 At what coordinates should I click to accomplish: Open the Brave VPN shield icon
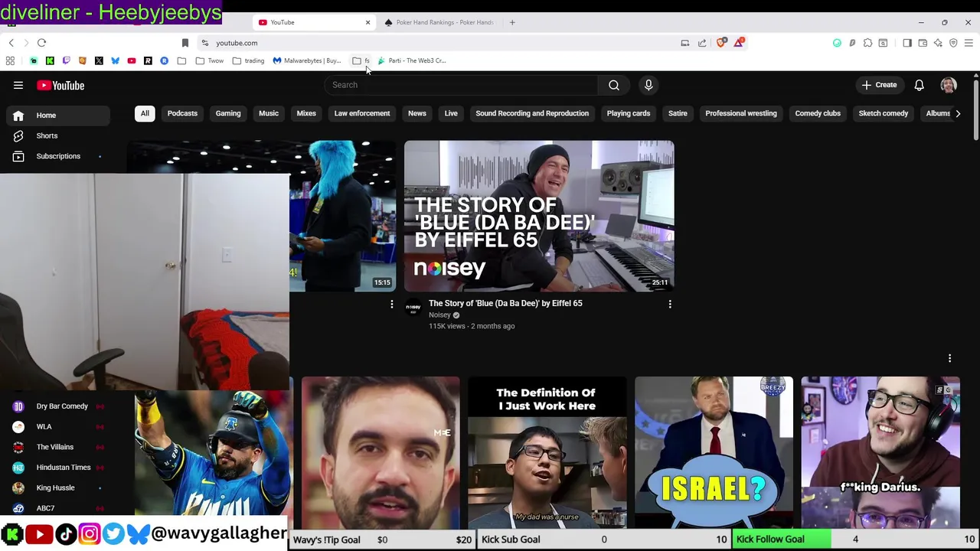pos(953,43)
